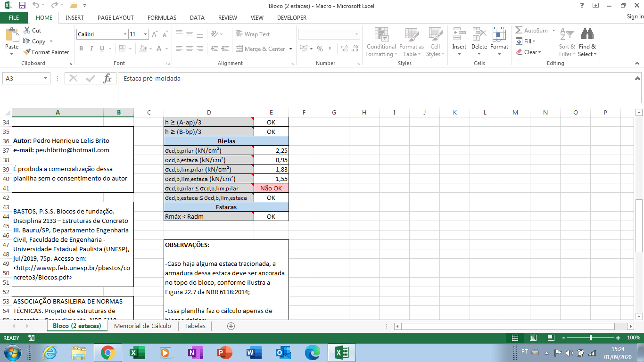Open Format as Table gallery
Image resolution: width=644 pixels, height=362 pixels.
[411, 41]
